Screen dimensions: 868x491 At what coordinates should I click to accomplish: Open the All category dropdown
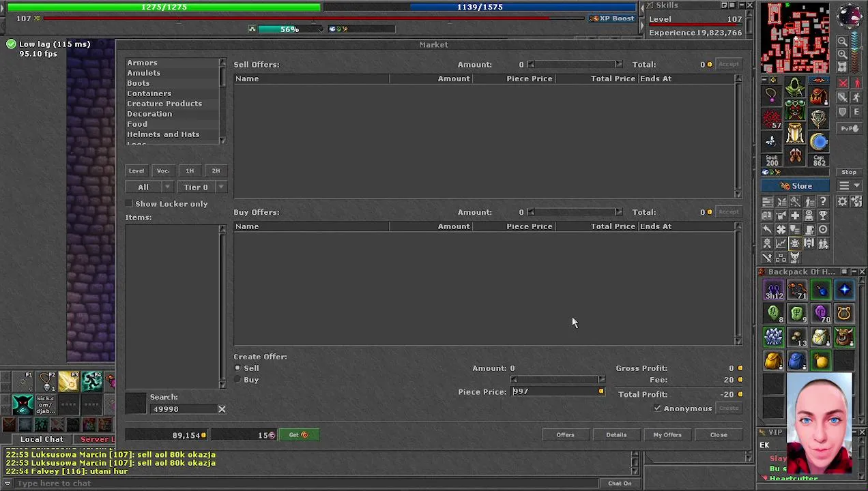(149, 187)
